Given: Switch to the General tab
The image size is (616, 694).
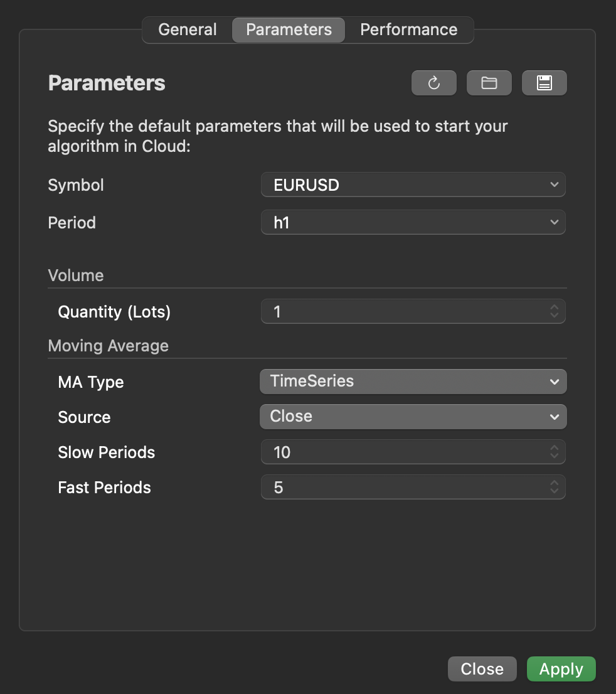Looking at the screenshot, I should 188,29.
